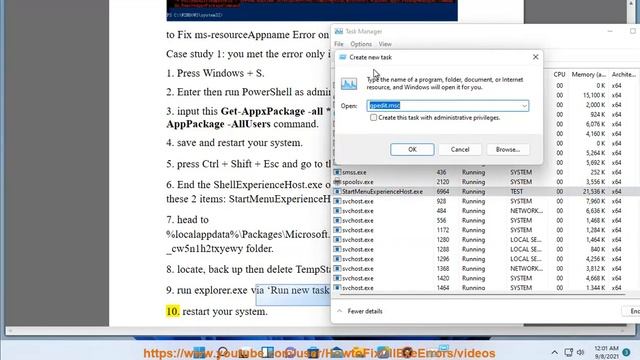Enable Create this task with administrative privileges
640x360 pixels.
click(373, 118)
